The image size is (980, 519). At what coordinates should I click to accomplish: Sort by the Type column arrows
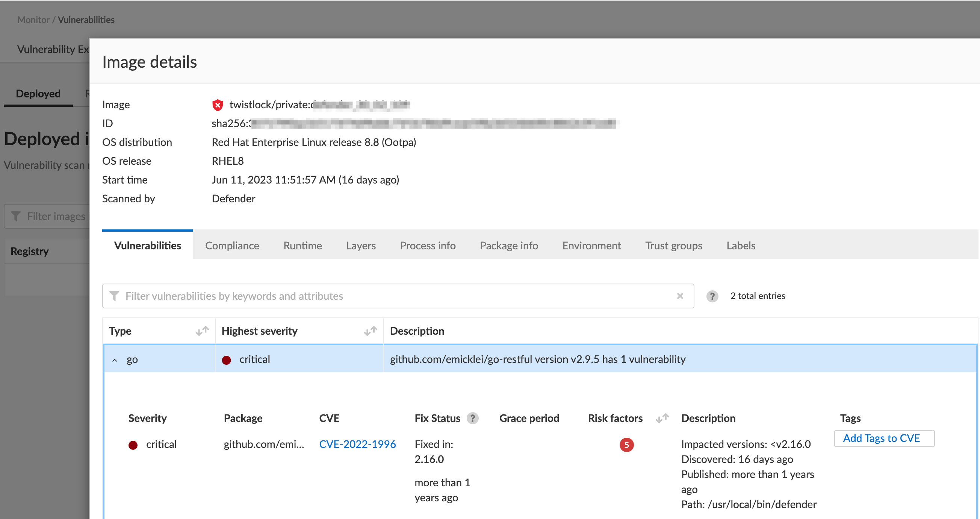(203, 331)
